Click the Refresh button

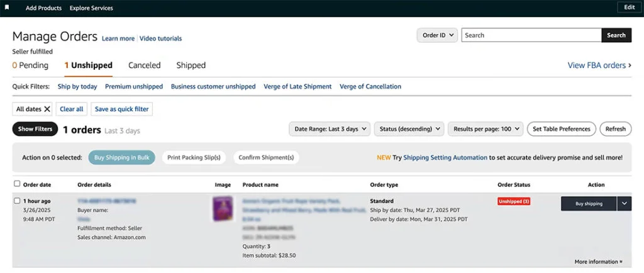coord(615,129)
